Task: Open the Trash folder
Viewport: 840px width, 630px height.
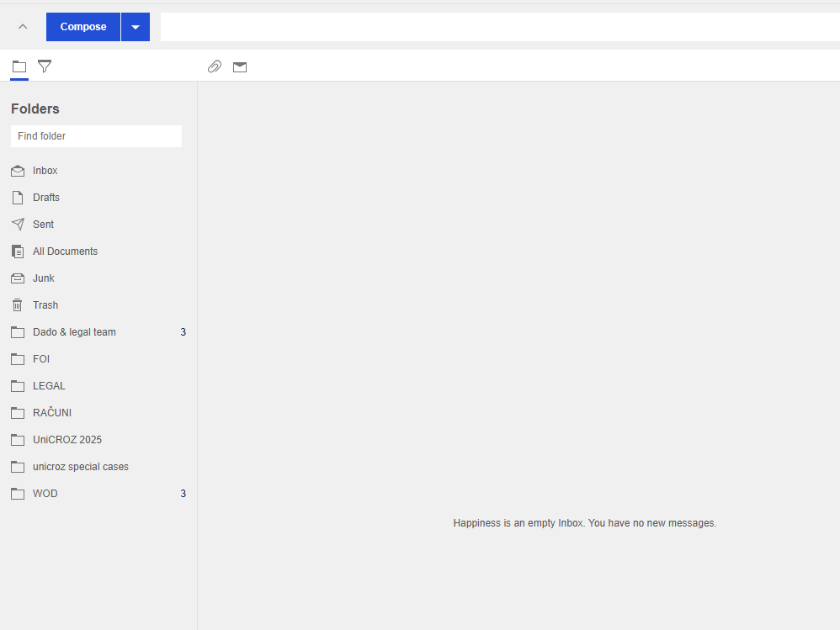Action: [x=98, y=305]
